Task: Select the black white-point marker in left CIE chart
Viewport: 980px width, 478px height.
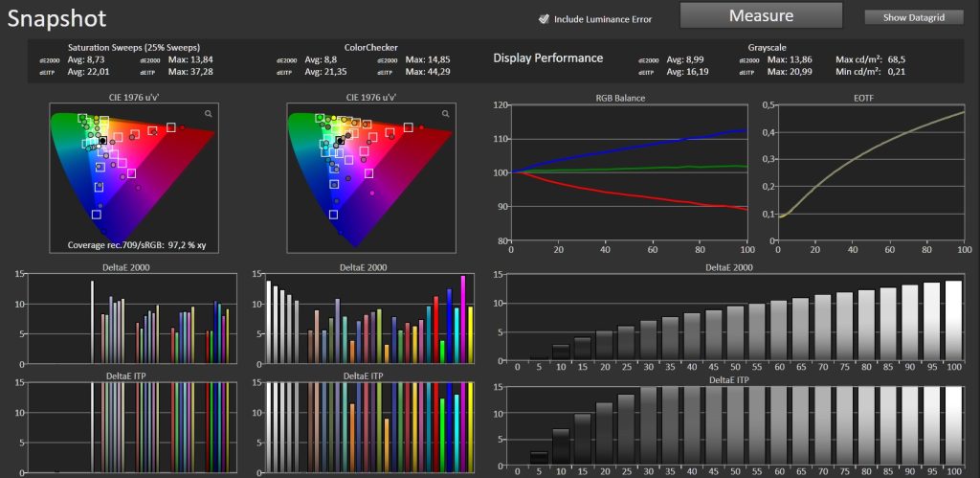Action: point(103,140)
